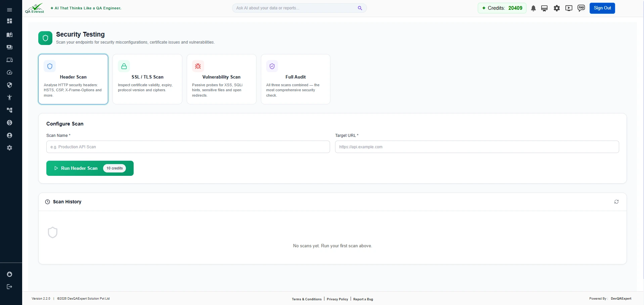Click the 'Configure Scan' heading
This screenshot has width=644, height=305.
click(65, 124)
